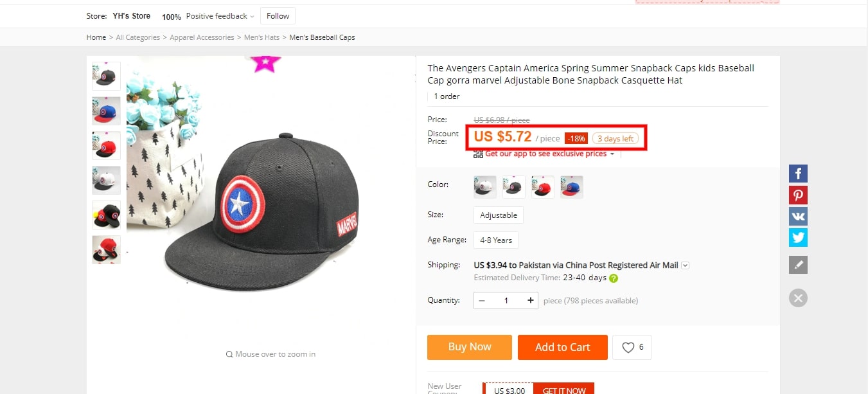Expand the shipping method dropdown
The image size is (868, 394).
(686, 265)
